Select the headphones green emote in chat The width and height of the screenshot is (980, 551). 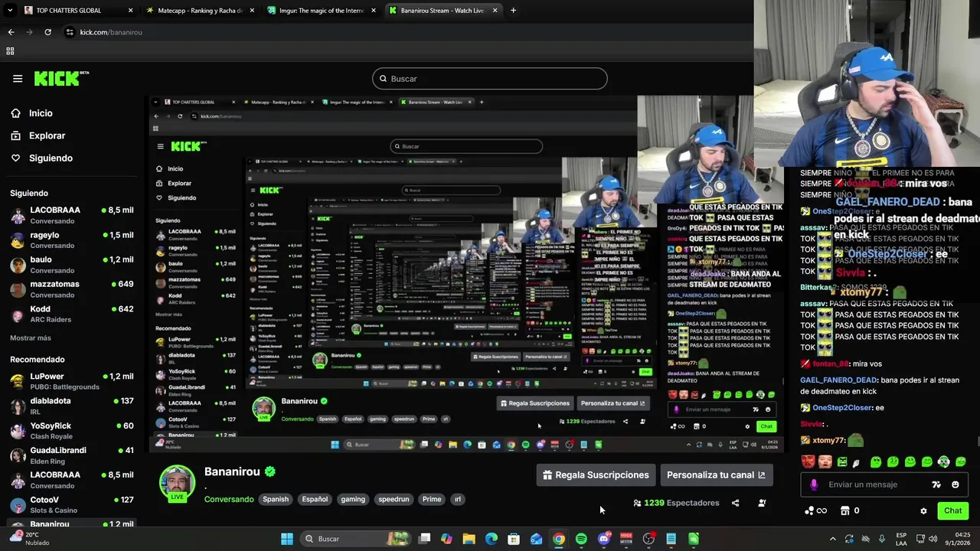[944, 461]
